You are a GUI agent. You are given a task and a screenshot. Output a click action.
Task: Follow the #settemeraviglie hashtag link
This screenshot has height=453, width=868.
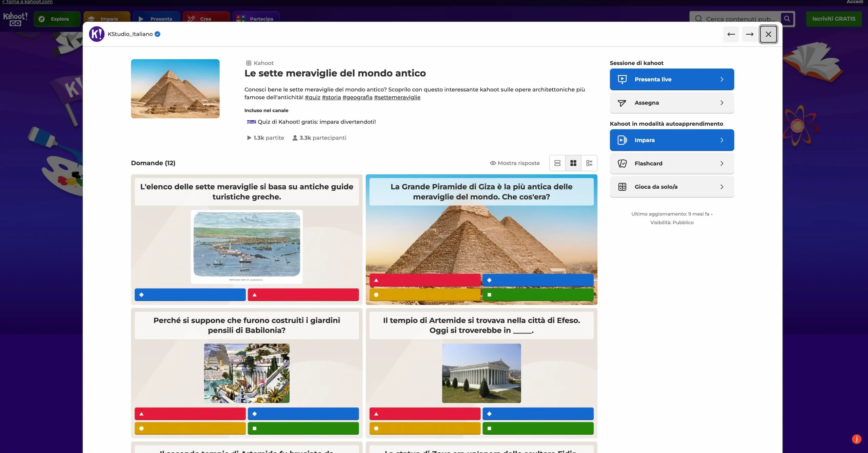(397, 97)
